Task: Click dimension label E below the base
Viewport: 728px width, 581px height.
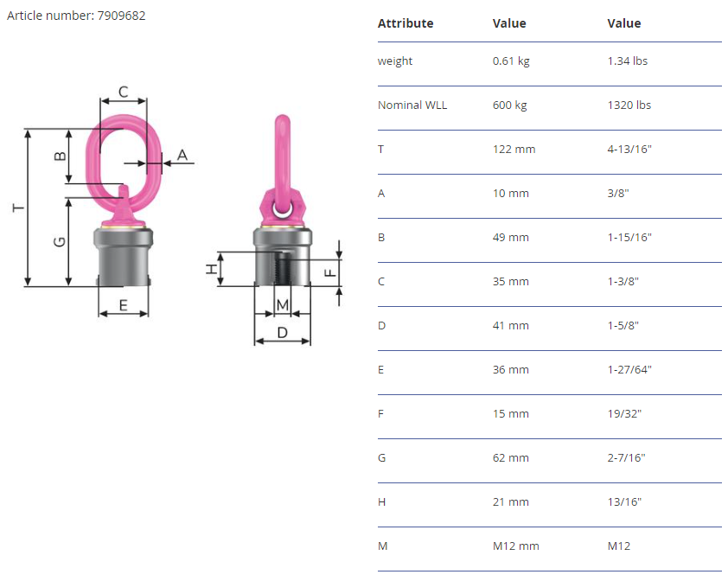Action: [x=123, y=305]
